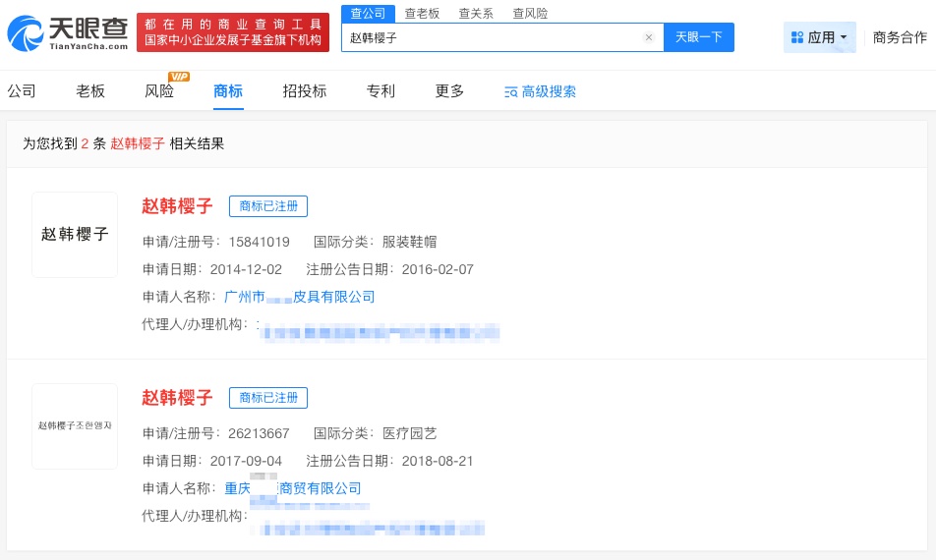This screenshot has width=936, height=560.
Task: Open applicant link 重庆…商贸有限公司
Action: coord(293,488)
